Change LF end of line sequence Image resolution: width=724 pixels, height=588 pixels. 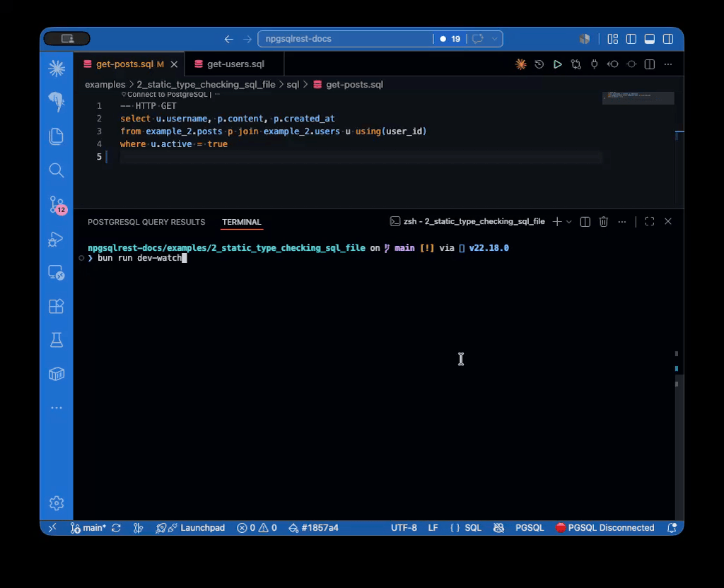pyautogui.click(x=433, y=527)
